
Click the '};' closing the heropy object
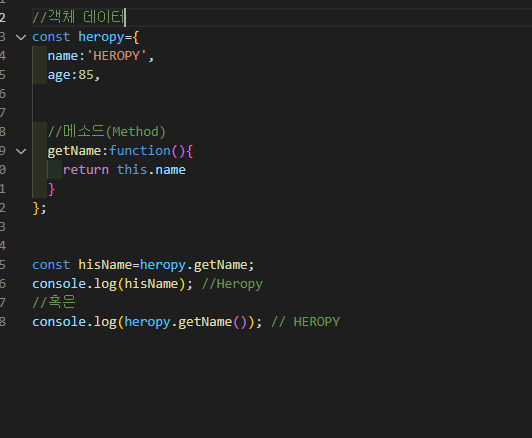pos(39,208)
